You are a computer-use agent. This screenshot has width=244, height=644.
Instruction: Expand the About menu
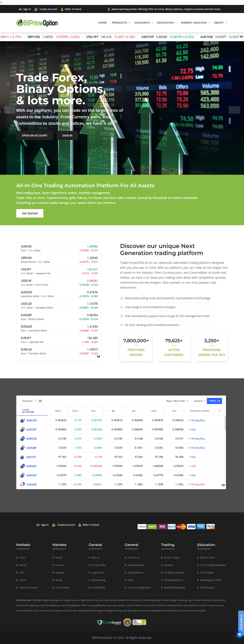point(220,23)
